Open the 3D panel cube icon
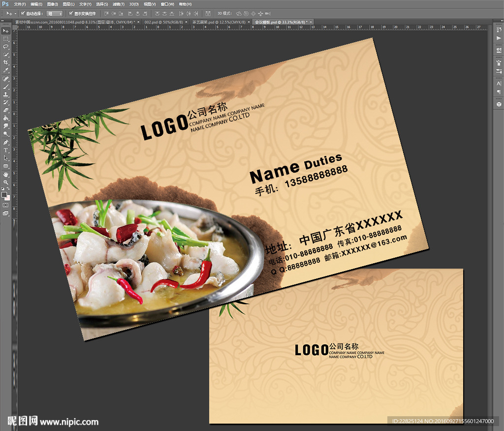This screenshot has height=431, width=504. coord(499,104)
